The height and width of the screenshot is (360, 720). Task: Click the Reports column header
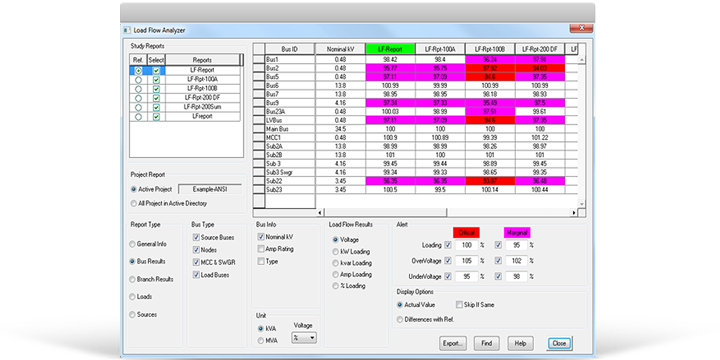click(x=202, y=60)
